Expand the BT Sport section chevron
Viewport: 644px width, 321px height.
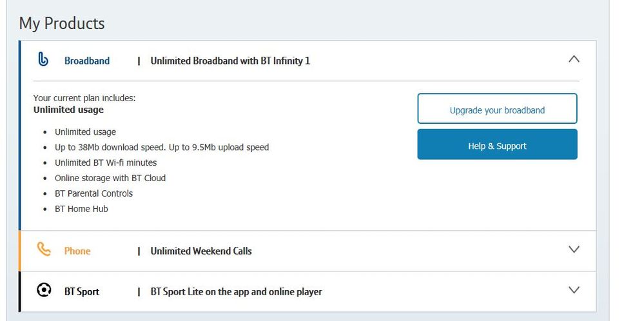pos(574,290)
